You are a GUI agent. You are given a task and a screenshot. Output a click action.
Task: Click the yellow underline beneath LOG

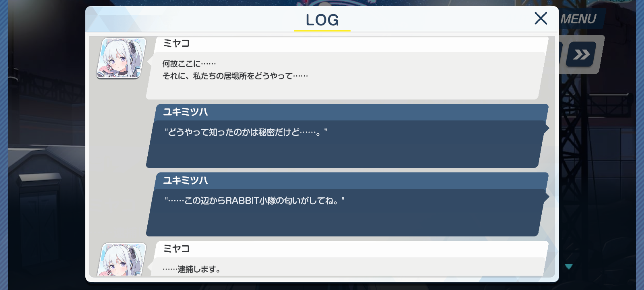[322, 30]
